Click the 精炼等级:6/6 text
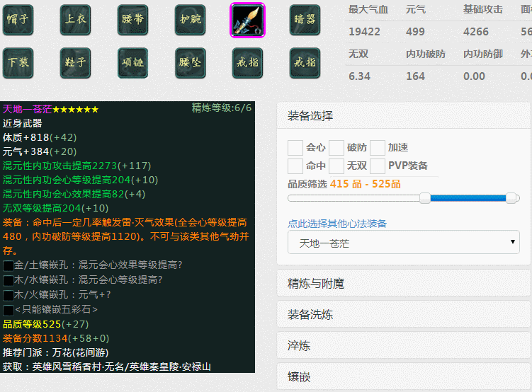532x392 pixels. (x=222, y=108)
